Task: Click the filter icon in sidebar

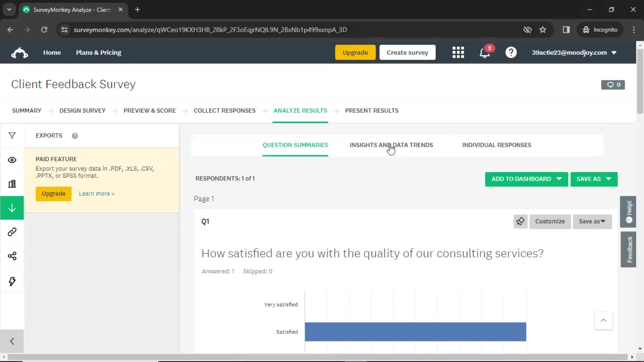Action: click(x=12, y=135)
